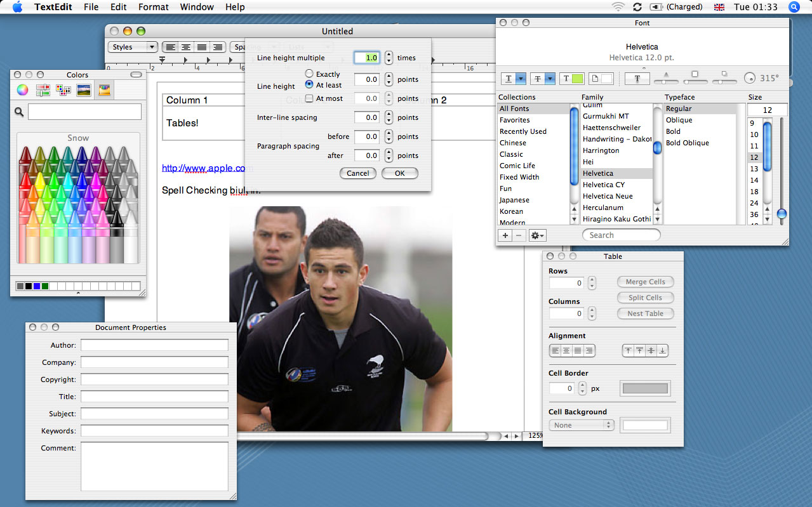
Task: Open the www.apple.com link in document
Action: (x=208, y=169)
